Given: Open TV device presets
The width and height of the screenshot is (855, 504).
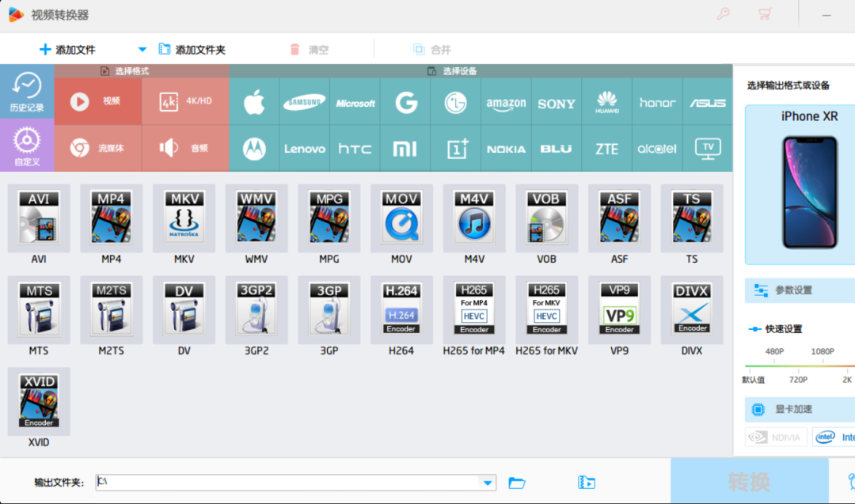Looking at the screenshot, I should [x=707, y=148].
